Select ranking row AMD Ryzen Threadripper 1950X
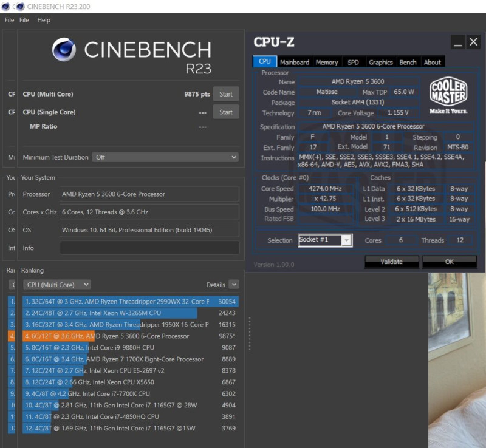 131,324
